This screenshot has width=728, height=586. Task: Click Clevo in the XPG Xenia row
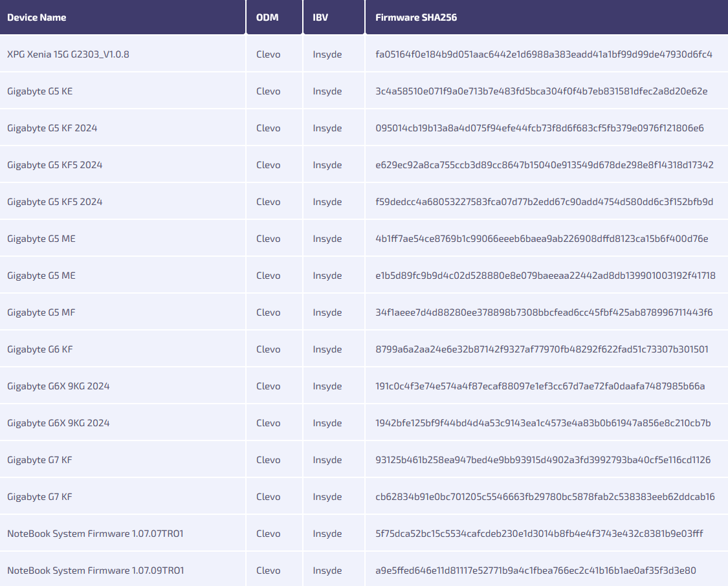tap(269, 54)
